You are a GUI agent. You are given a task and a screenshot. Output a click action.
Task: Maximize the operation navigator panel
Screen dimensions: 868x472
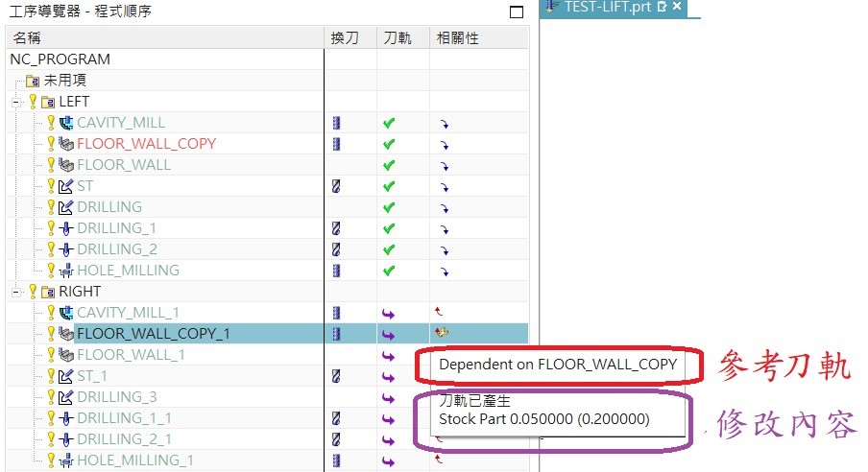(x=516, y=12)
